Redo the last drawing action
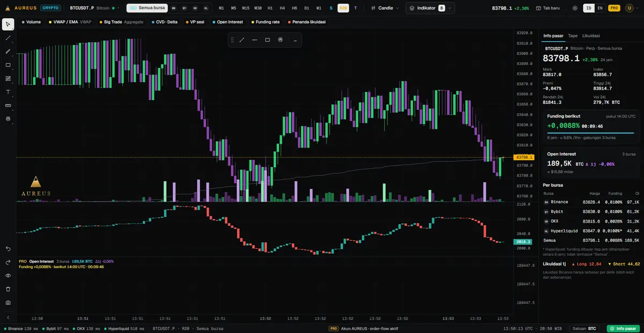The width and height of the screenshot is (644, 333). click(x=8, y=262)
